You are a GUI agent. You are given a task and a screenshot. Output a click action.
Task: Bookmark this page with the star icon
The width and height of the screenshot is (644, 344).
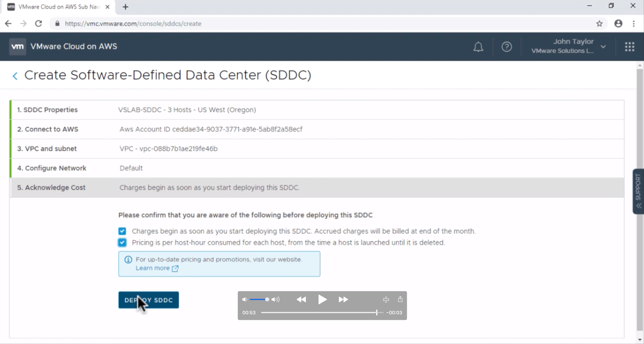point(599,23)
